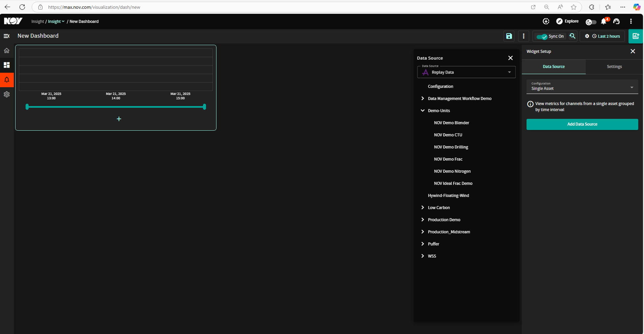This screenshot has width=644, height=334.
Task: Close the Widget Setup panel
Action: coord(633,51)
